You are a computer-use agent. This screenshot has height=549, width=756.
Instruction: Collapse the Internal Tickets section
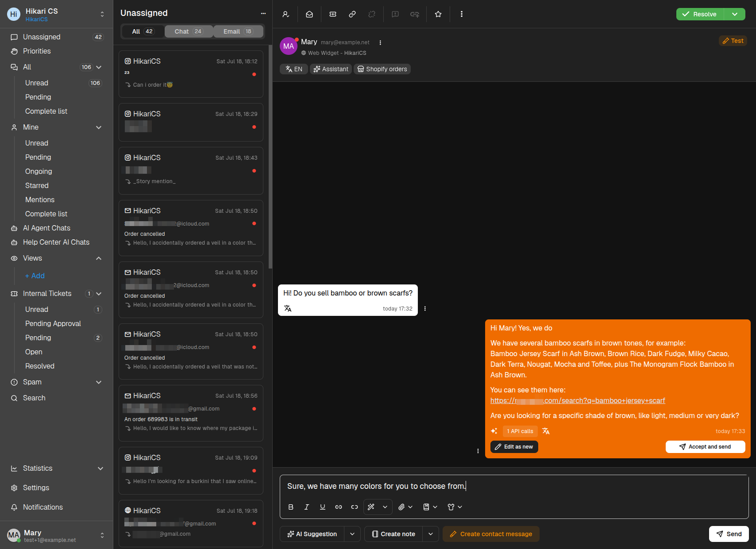tap(99, 294)
